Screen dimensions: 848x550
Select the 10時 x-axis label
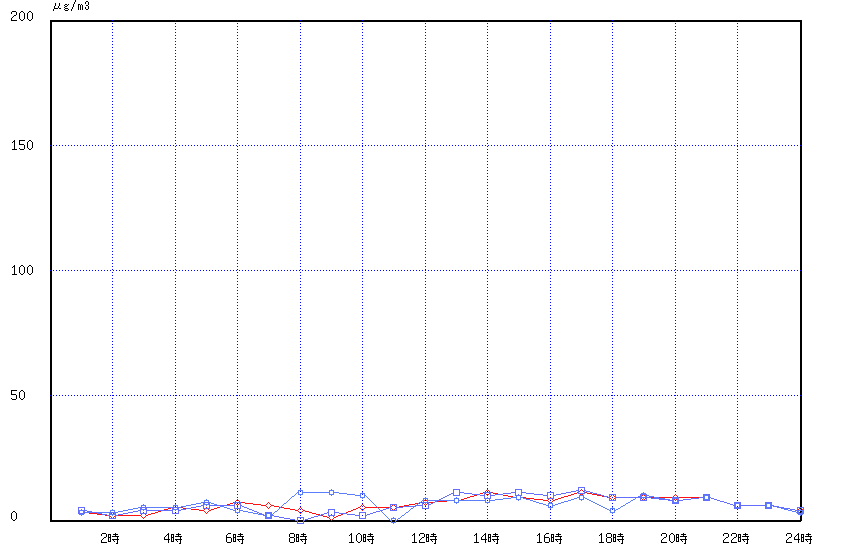[x=361, y=538]
